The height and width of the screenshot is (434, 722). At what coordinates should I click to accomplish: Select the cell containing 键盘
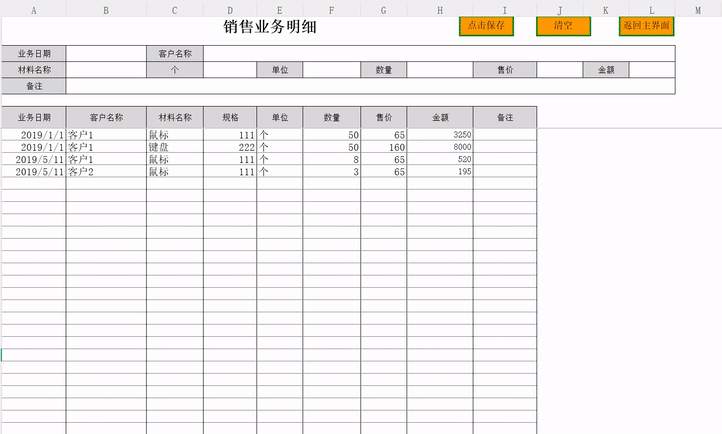[x=175, y=147]
